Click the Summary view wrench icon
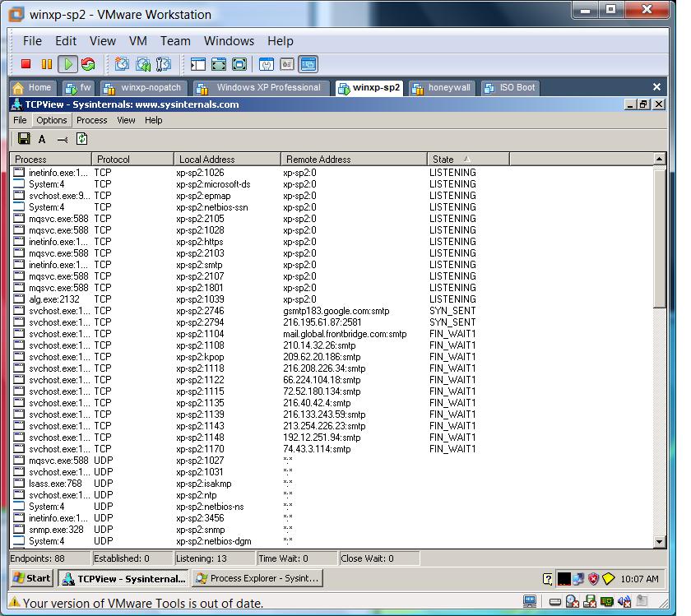Screen dimensions: 691x616 267,64
